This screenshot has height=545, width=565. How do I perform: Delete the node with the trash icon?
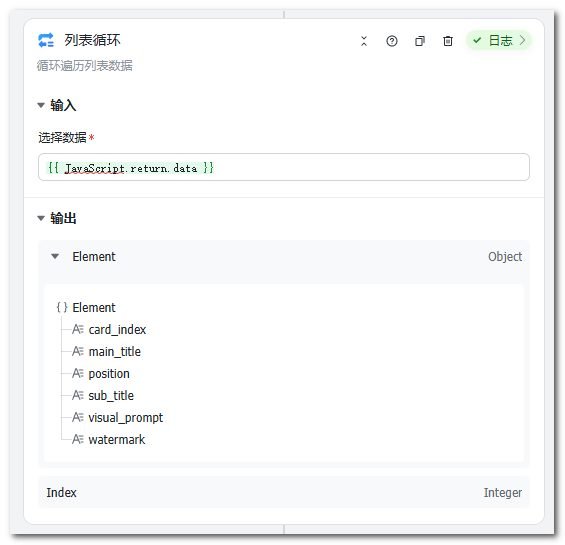click(x=448, y=41)
